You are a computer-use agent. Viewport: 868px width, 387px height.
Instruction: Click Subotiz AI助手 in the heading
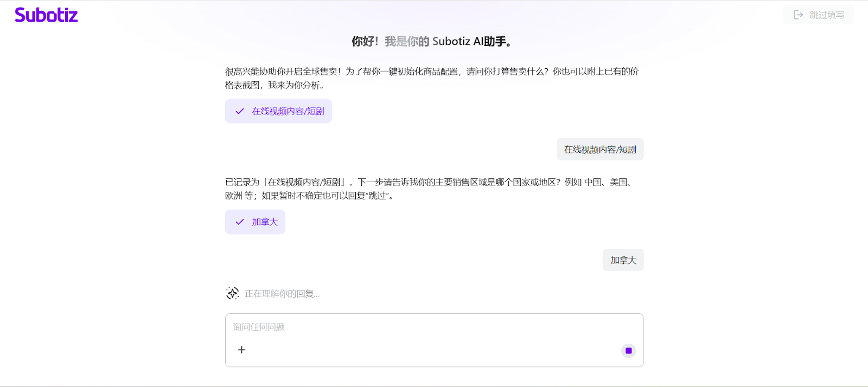tap(472, 42)
